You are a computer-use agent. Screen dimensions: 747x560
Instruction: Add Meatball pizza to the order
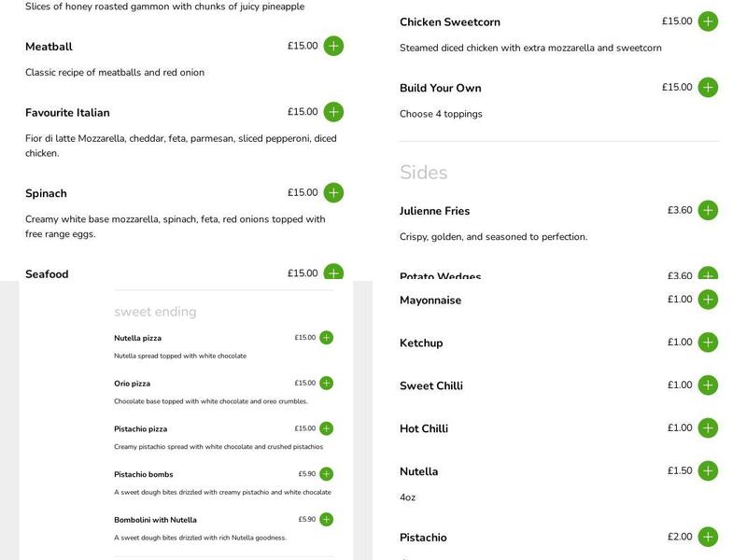[333, 46]
